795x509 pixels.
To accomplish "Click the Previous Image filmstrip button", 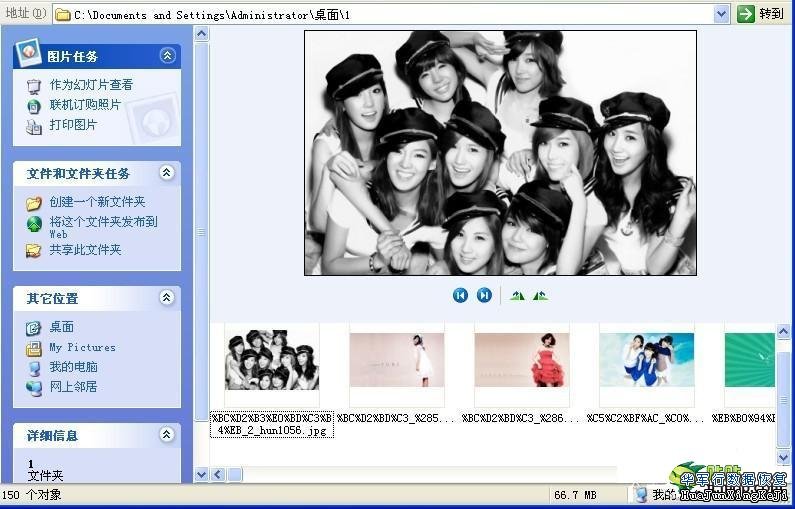I will click(x=460, y=295).
